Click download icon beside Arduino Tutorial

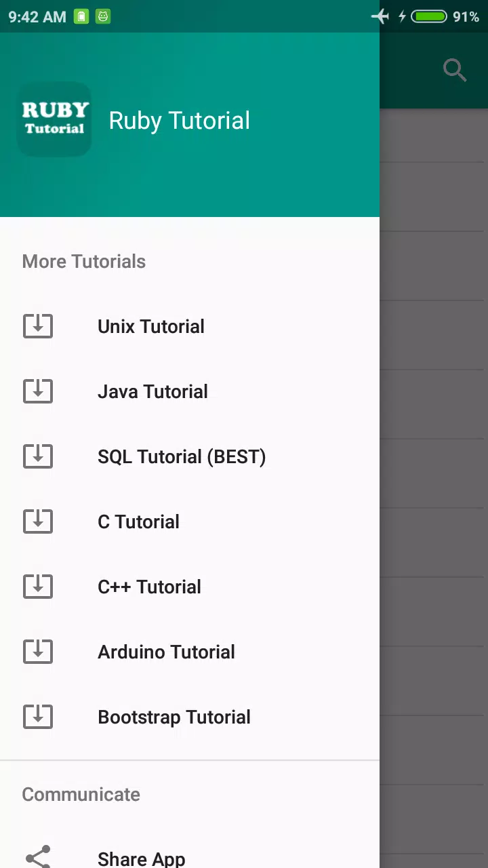pos(38,652)
